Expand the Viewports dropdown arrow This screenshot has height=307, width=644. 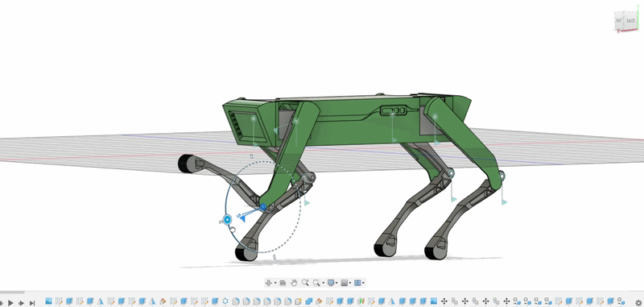[364, 283]
